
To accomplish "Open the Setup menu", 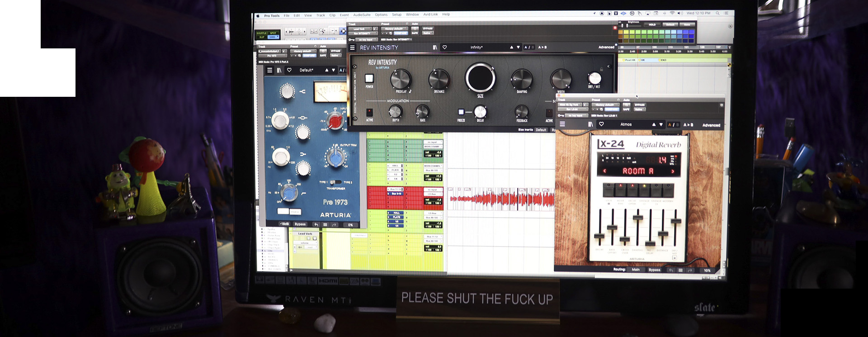I will 396,14.
